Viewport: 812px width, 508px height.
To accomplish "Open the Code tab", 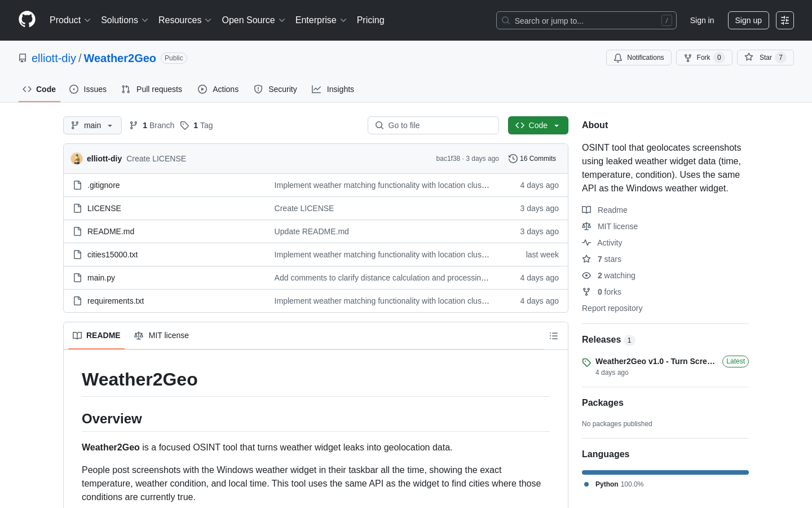I will click(39, 89).
